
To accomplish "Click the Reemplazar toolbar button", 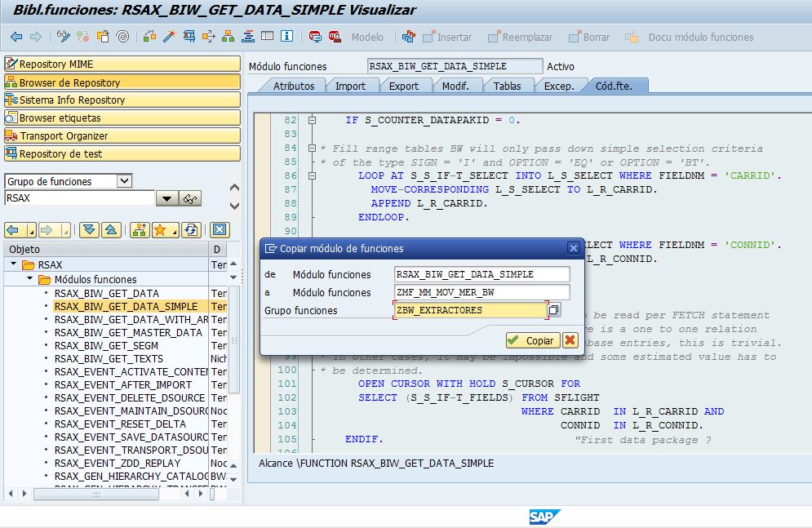I will click(x=521, y=38).
